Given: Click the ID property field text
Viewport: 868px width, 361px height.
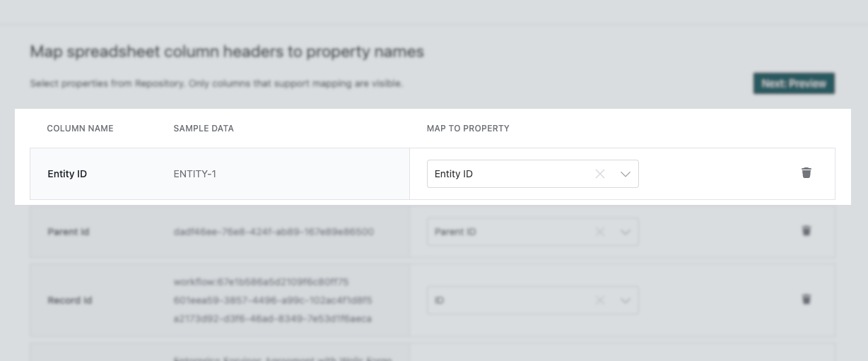Looking at the screenshot, I should [x=440, y=300].
